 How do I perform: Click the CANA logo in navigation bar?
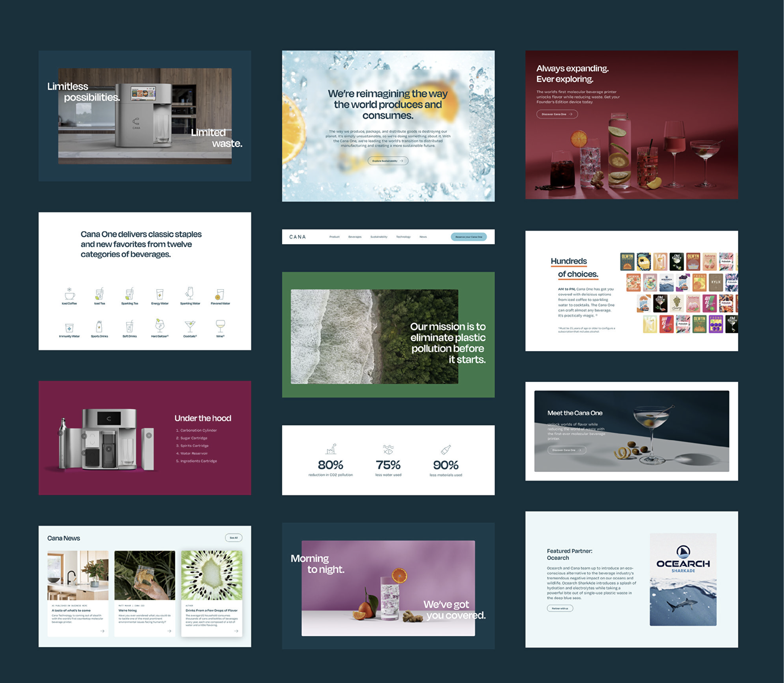(x=297, y=237)
